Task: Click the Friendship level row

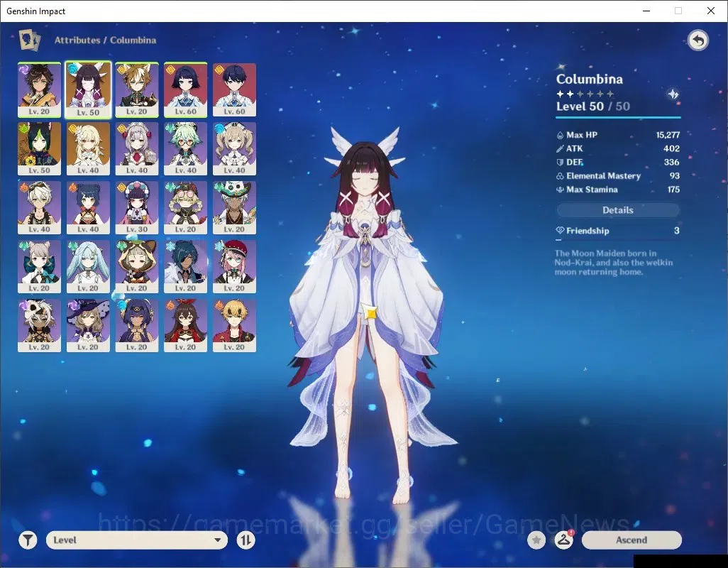Action: click(617, 231)
